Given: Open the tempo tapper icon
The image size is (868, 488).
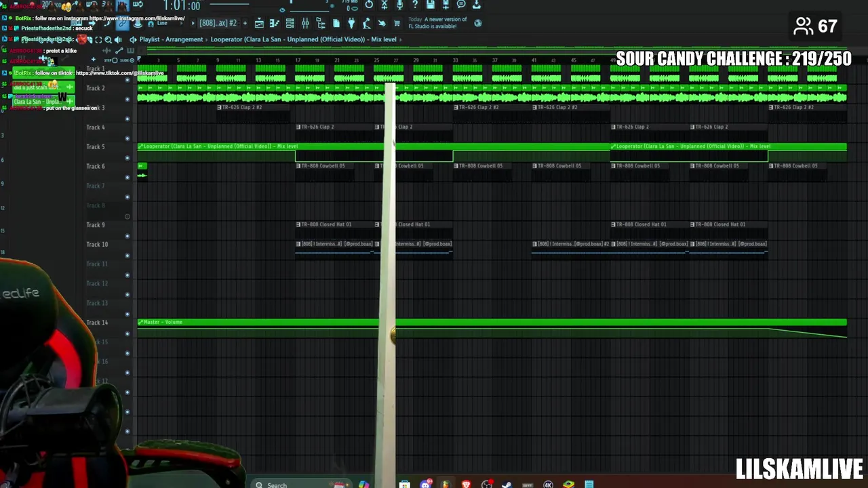Looking at the screenshot, I should (367, 24).
